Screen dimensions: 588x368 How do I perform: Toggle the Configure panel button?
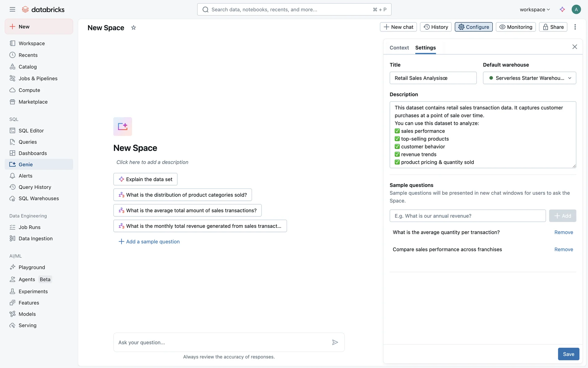pos(473,27)
